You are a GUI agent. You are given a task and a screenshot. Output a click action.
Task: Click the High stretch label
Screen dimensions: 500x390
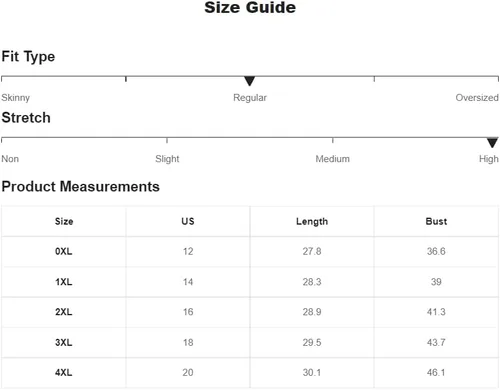pos(489,159)
